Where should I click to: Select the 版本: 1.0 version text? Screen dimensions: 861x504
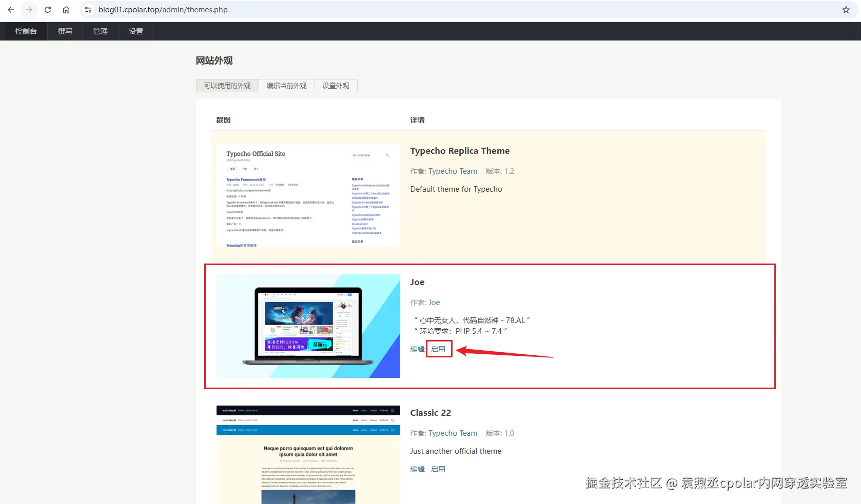500,433
